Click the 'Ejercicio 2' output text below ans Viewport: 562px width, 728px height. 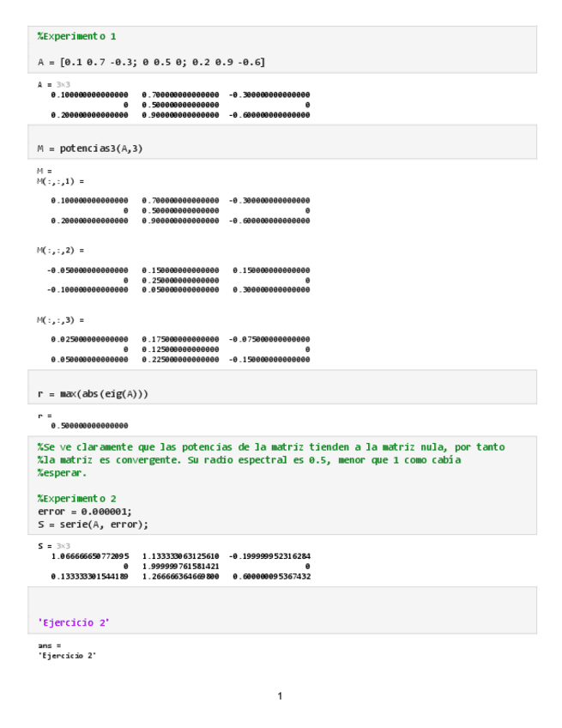click(x=67, y=655)
